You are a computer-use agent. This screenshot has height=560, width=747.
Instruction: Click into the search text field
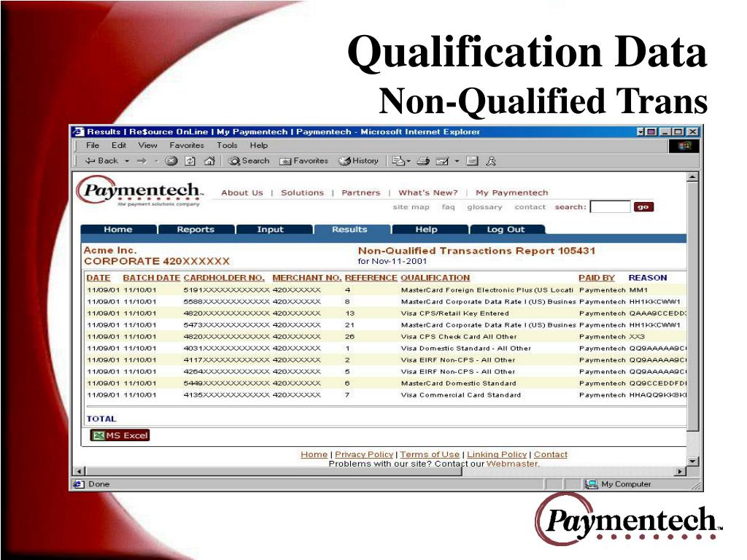pos(611,206)
